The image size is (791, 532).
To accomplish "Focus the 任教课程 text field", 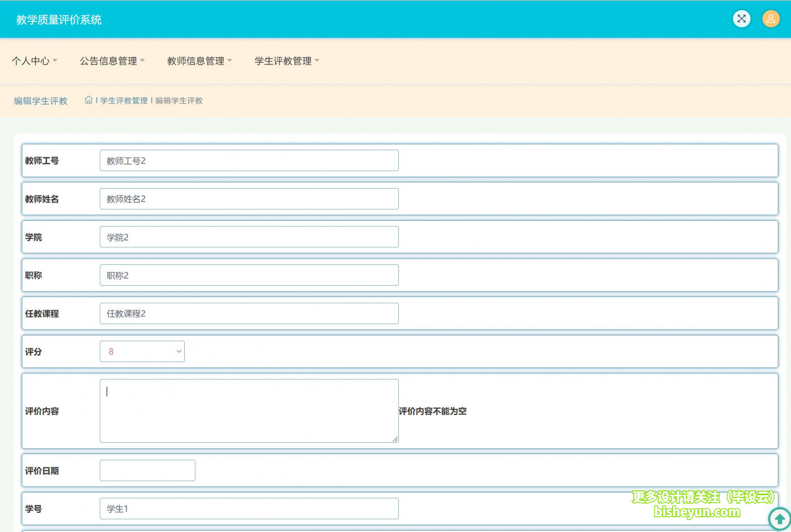I will click(x=249, y=313).
